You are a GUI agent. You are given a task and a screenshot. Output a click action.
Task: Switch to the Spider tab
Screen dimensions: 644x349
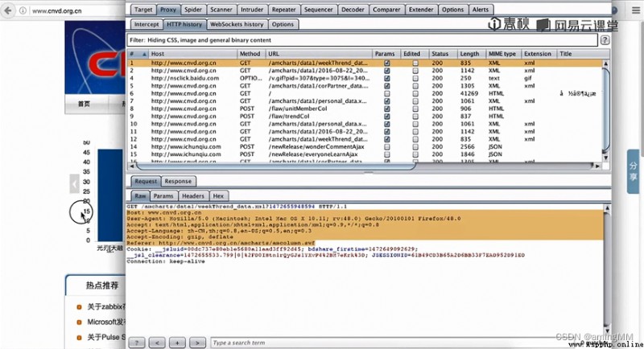(193, 10)
